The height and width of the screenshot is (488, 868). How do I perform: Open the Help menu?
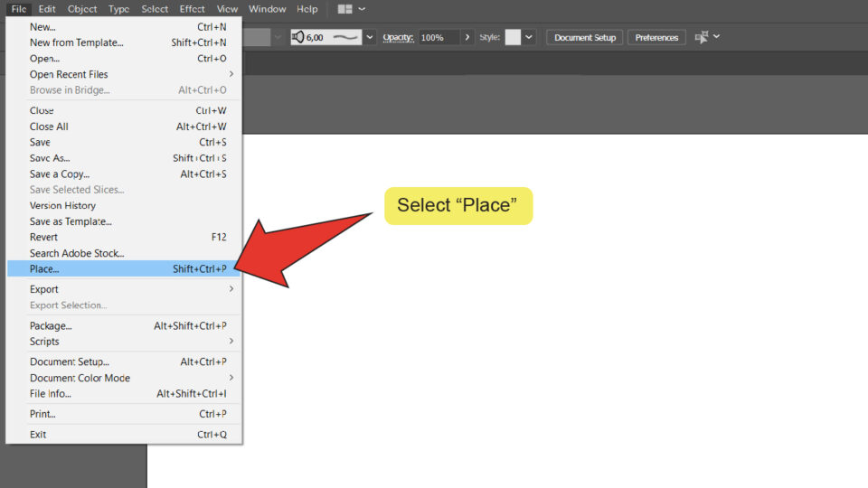[307, 9]
